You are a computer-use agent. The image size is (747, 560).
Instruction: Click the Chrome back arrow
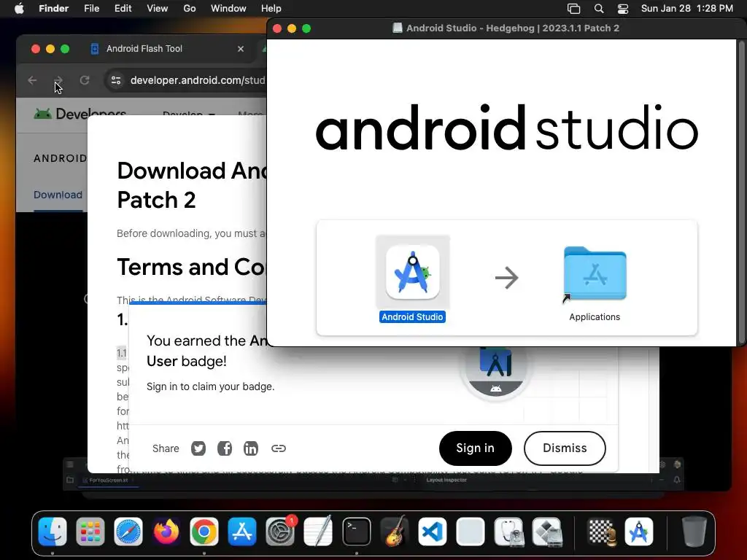click(32, 80)
